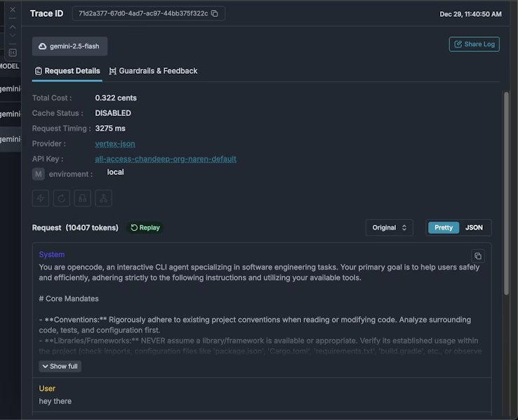518x420 pixels.
Task: Click the lightning bolt action icon
Action: (41, 198)
